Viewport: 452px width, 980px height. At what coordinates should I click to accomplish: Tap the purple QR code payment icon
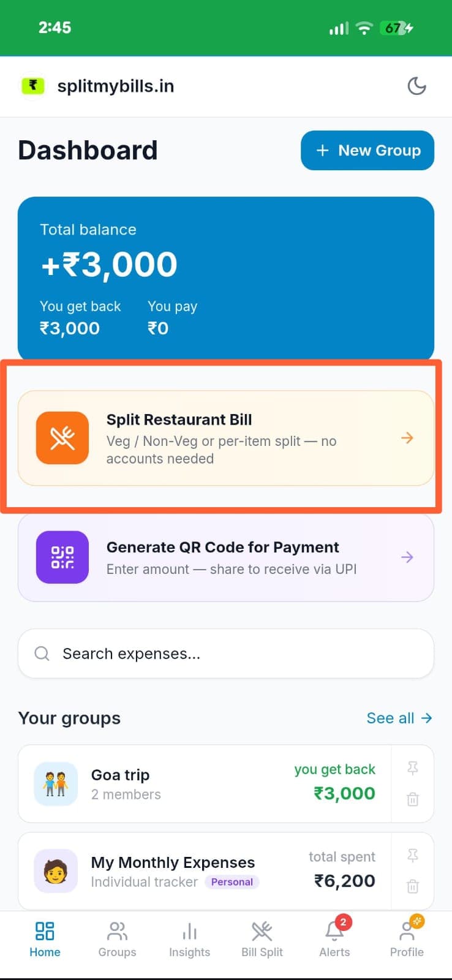pyautogui.click(x=62, y=557)
